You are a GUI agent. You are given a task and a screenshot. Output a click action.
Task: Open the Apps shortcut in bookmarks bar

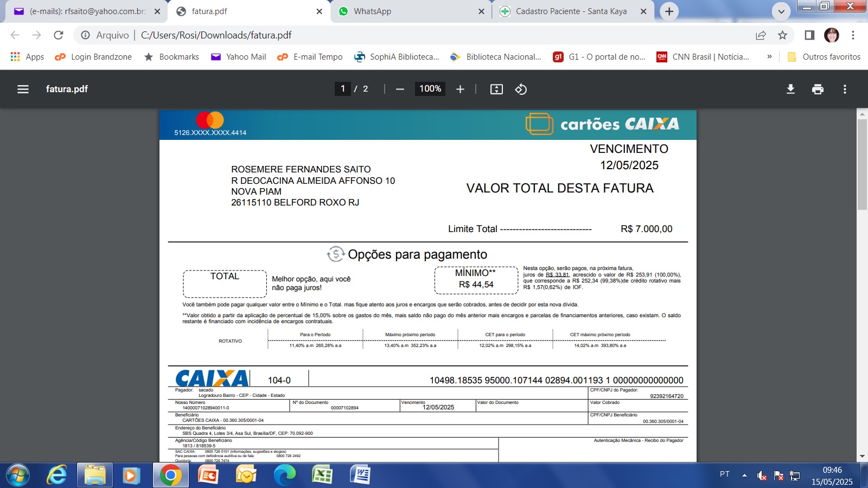[x=27, y=57]
